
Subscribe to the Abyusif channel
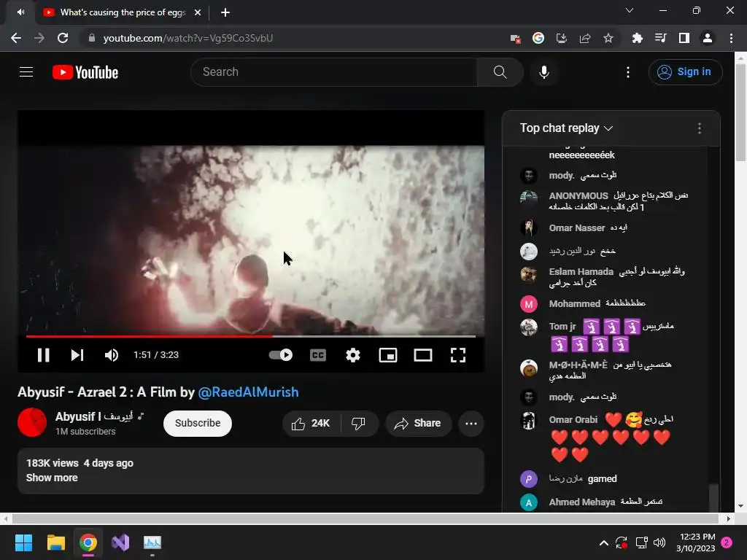198,423
